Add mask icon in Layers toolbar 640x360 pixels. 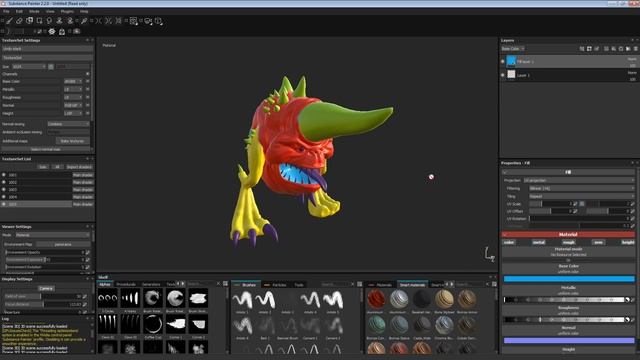click(x=589, y=49)
